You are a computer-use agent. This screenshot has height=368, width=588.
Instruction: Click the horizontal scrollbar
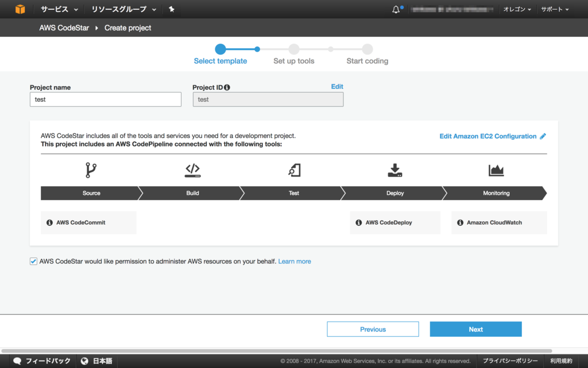pos(276,351)
